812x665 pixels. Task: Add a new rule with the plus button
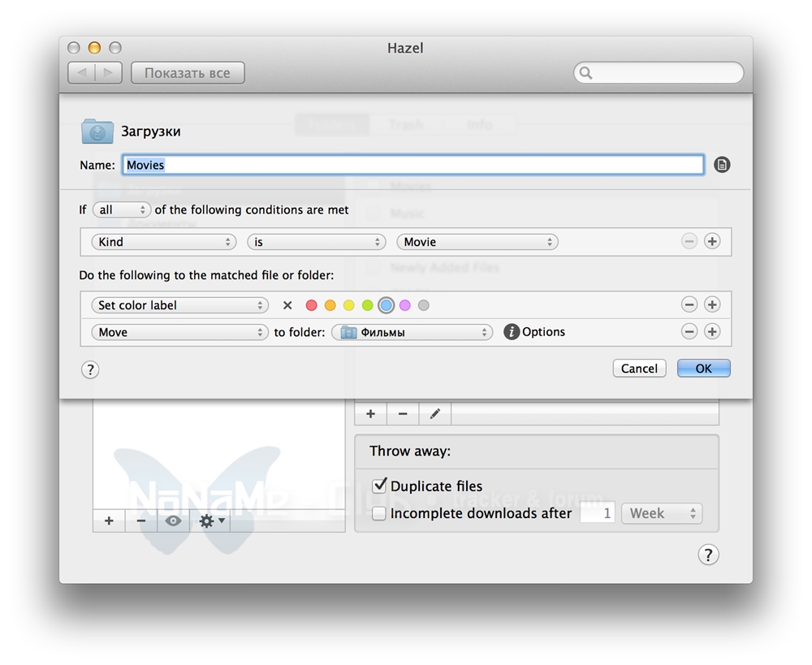(371, 414)
